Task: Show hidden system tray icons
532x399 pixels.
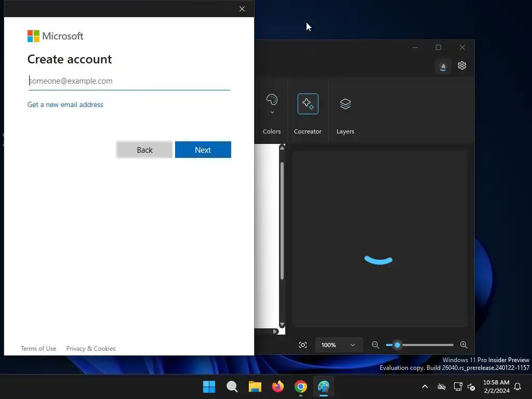Action: (425, 387)
